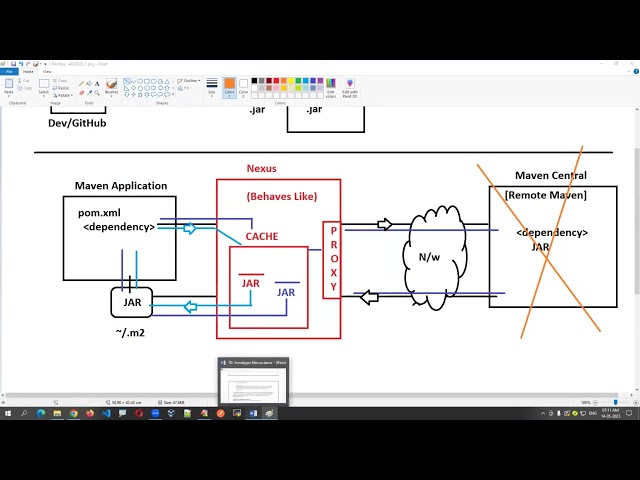Open the ENG language indicator
The width and height of the screenshot is (640, 480).
pyautogui.click(x=593, y=413)
